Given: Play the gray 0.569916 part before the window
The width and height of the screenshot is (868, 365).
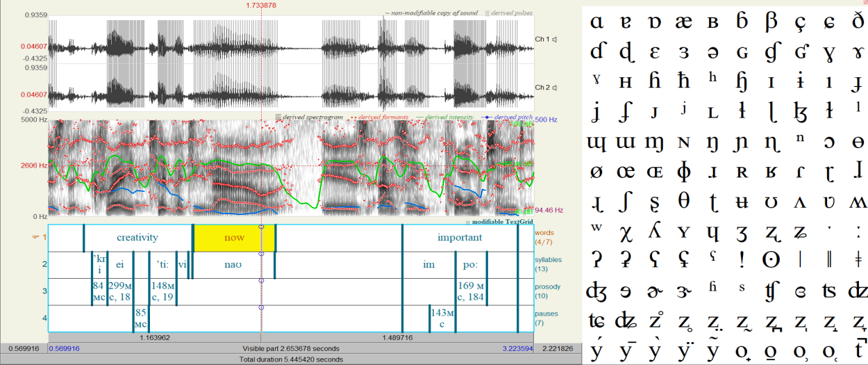Looking at the screenshot, I should 24,348.
